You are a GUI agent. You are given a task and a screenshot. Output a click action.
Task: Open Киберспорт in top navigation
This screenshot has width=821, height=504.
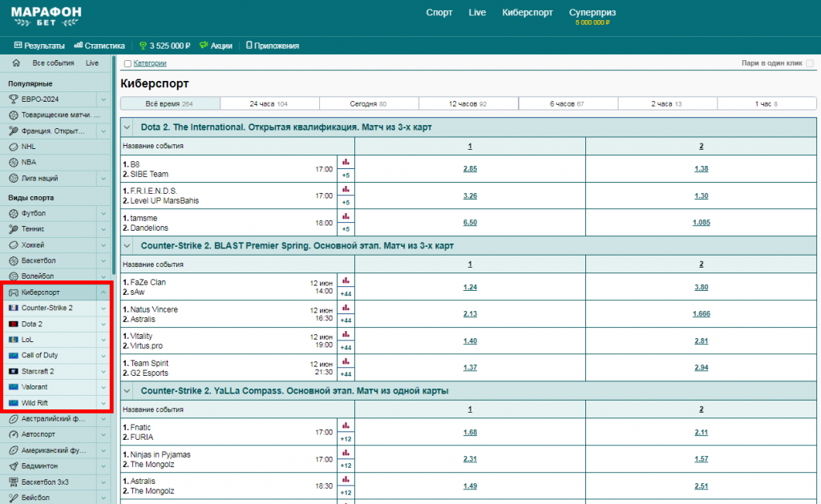coord(528,13)
